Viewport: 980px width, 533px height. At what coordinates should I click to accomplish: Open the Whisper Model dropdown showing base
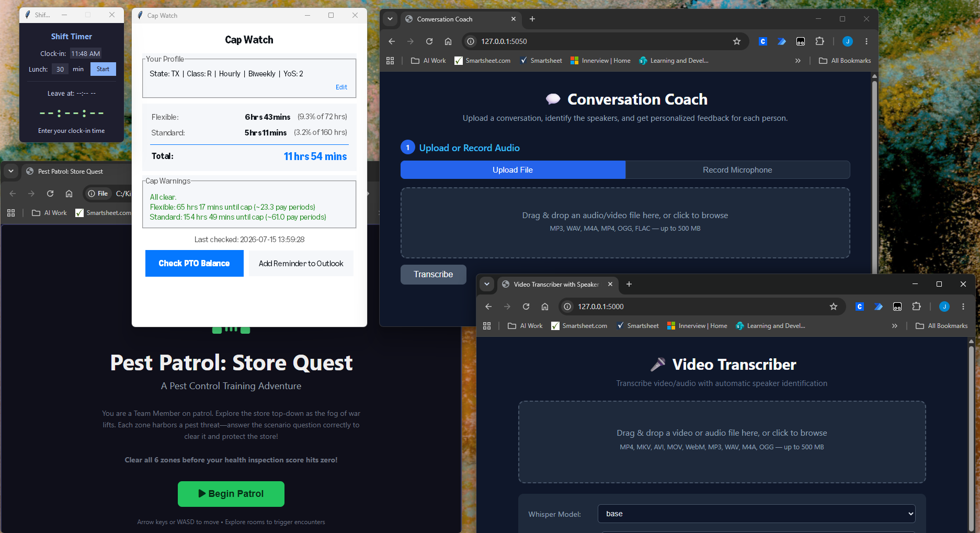(x=757, y=514)
